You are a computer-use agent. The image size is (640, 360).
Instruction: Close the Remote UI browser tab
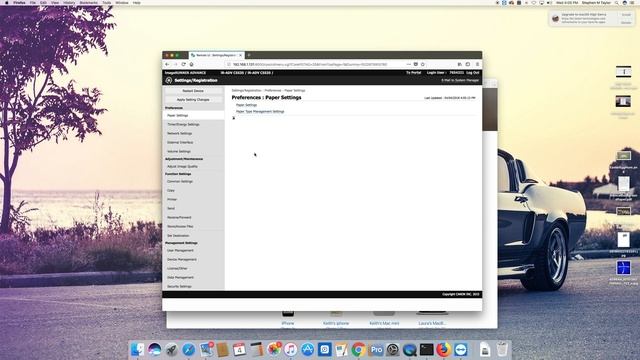pyautogui.click(x=241, y=55)
